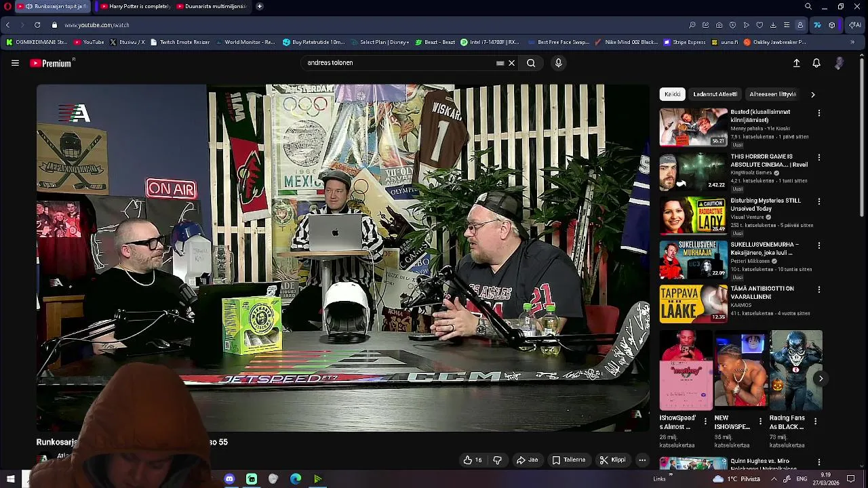Open the OGMIKEDIMANE bookmark
Screen dimensions: 868x488
coord(37,42)
